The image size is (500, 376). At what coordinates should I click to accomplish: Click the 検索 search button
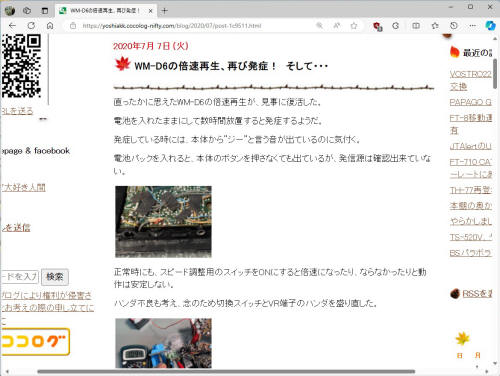click(x=55, y=277)
